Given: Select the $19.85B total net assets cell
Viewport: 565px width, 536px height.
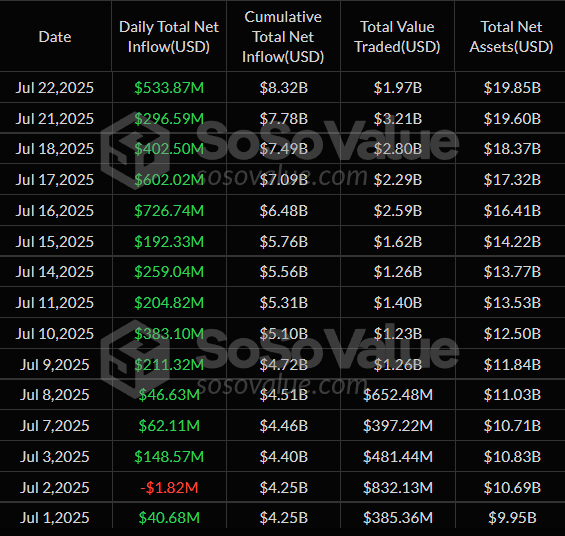Looking at the screenshot, I should click(512, 88).
